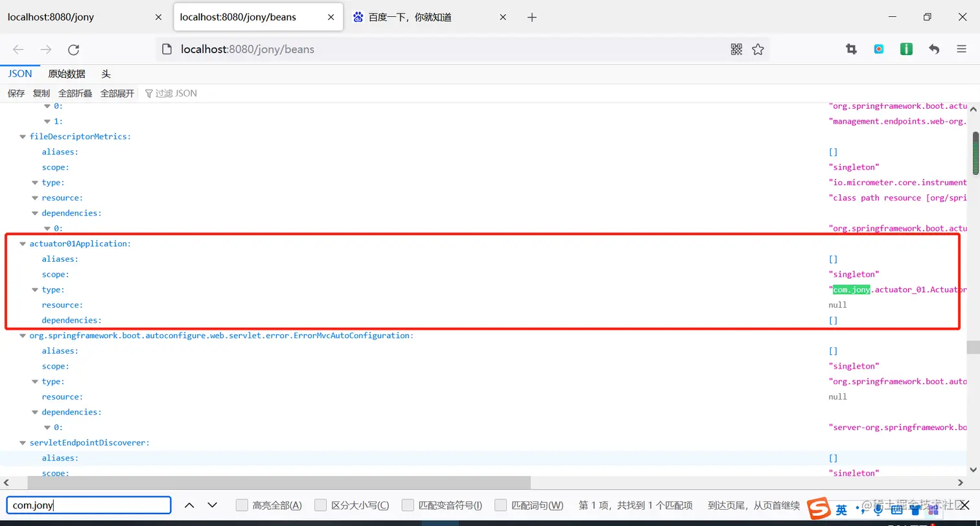Click the horizontal scrollbar thumb

pos(279,483)
